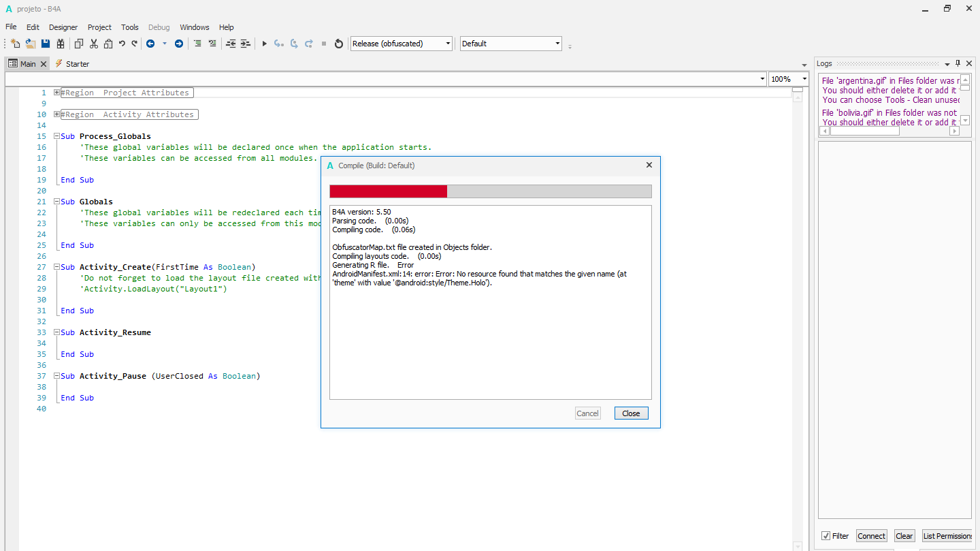Cut selected code using the scissors icon
The width and height of the screenshot is (980, 551).
(x=93, y=43)
